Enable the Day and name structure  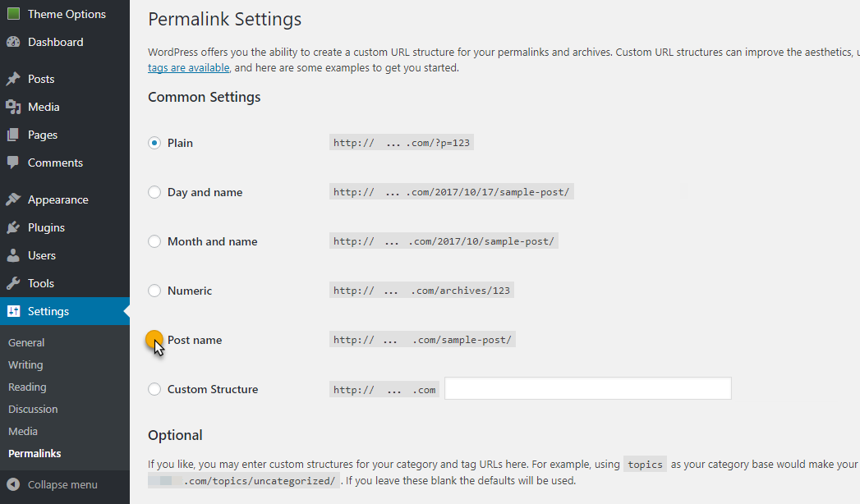click(154, 191)
